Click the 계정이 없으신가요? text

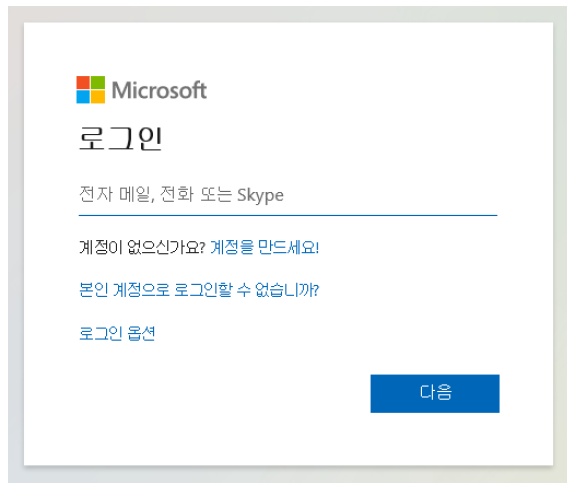tap(142, 247)
